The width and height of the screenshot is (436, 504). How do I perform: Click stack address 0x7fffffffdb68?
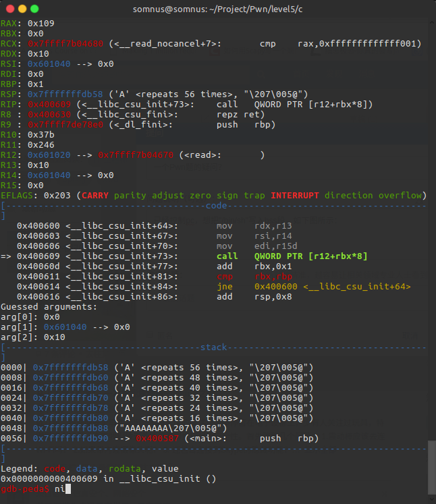pyautogui.click(x=70, y=388)
